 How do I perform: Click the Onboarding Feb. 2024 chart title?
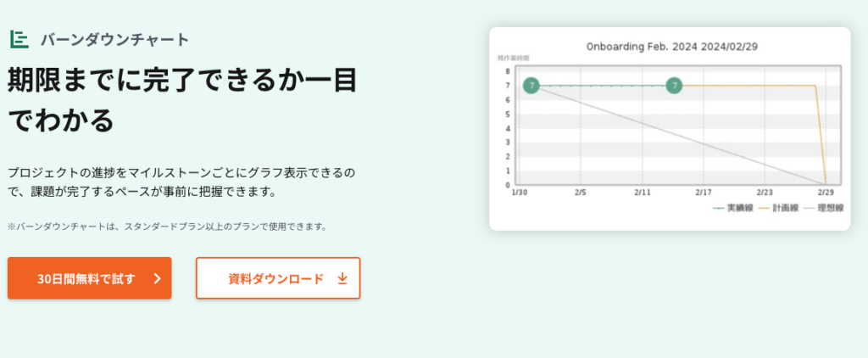(x=670, y=48)
